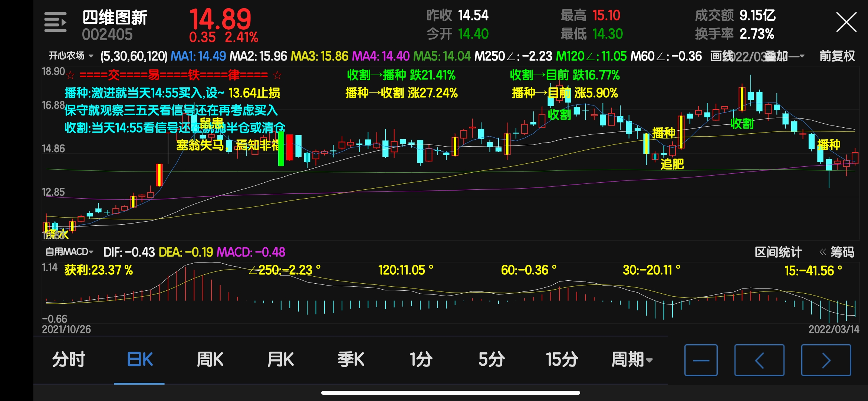Click the MA3: 15.86 value

click(x=319, y=56)
